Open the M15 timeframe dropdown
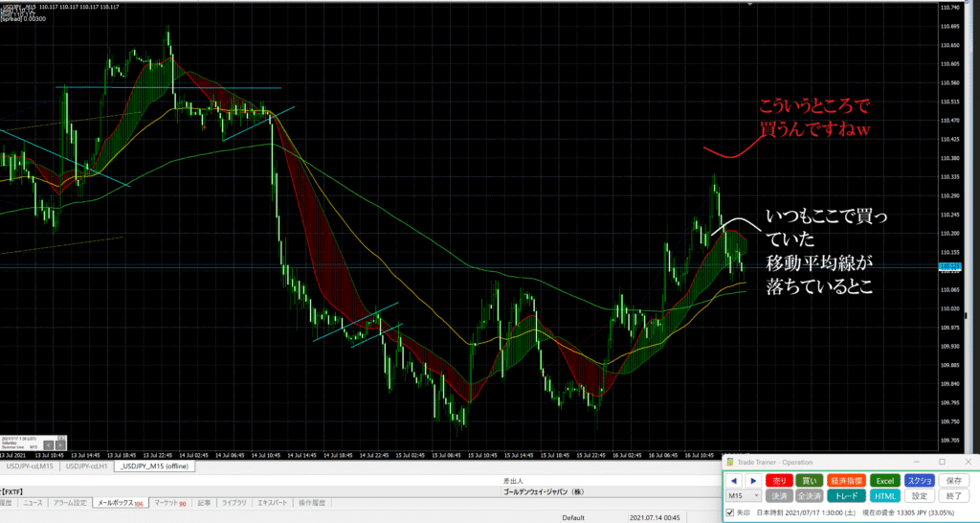980x523 pixels. point(744,495)
